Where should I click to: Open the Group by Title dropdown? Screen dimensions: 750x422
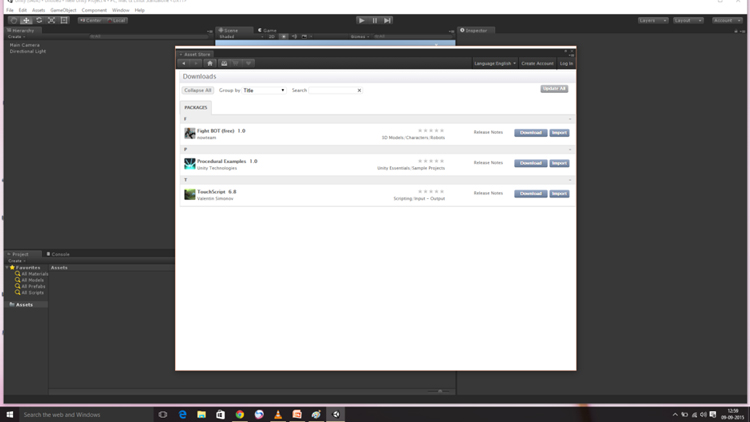[x=264, y=90]
